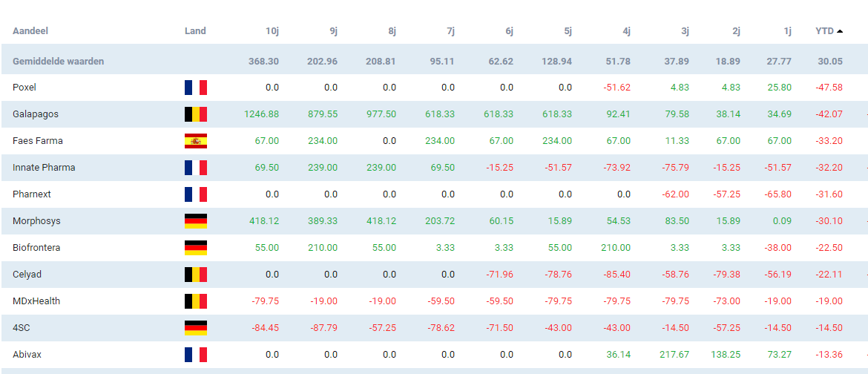Select average 5j value 128.94
The width and height of the screenshot is (868, 374).
point(557,61)
